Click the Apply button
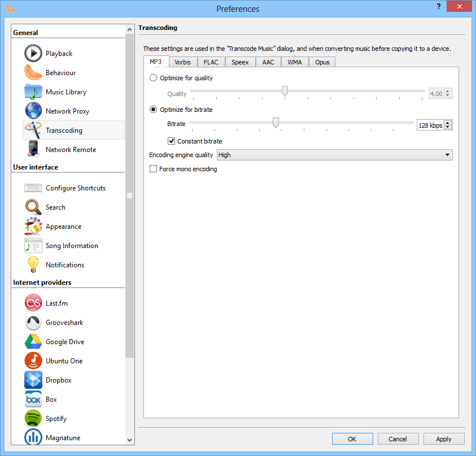 (x=444, y=438)
